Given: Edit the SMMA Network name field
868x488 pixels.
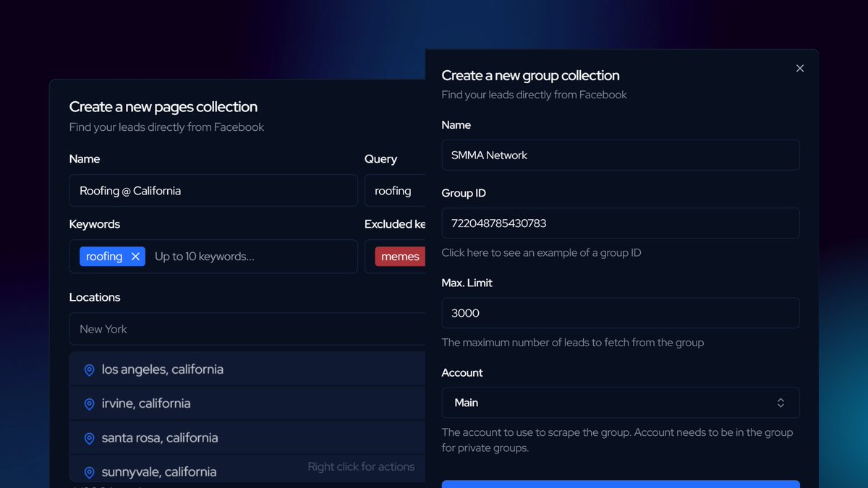Looking at the screenshot, I should click(x=621, y=155).
